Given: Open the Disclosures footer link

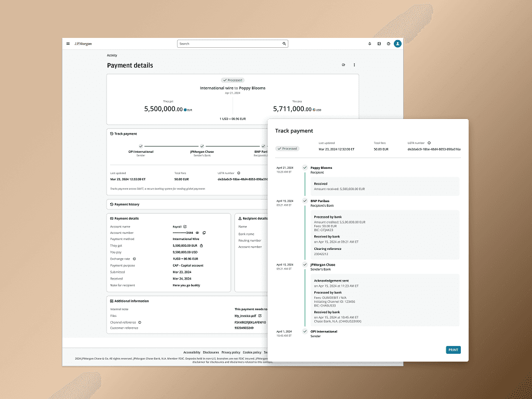Looking at the screenshot, I should [211, 353].
